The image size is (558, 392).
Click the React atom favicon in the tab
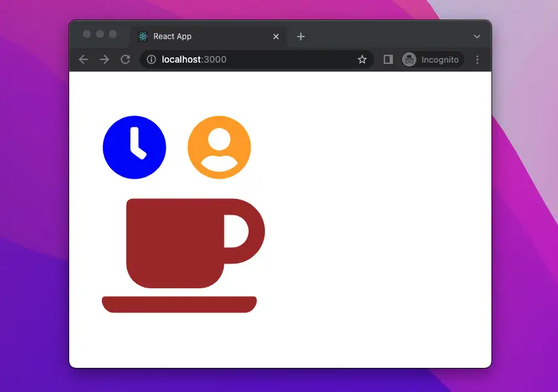(143, 37)
